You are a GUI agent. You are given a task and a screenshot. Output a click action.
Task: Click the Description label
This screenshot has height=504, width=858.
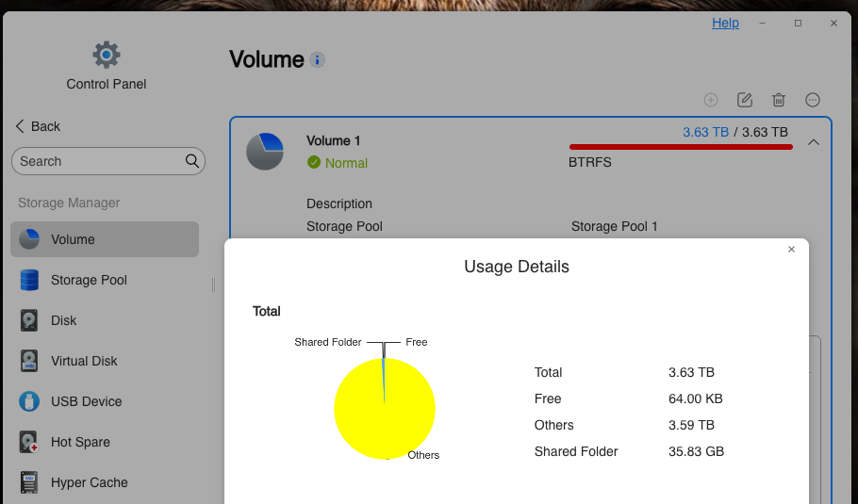339,203
